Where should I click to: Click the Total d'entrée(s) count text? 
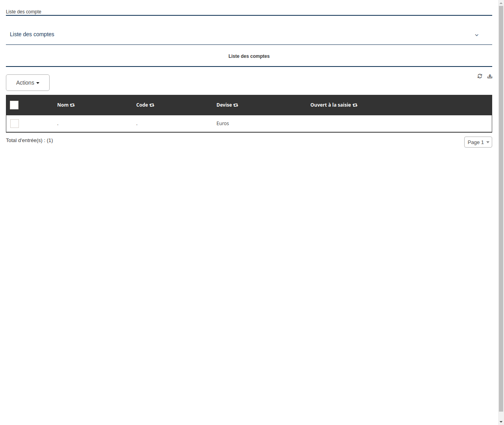point(30,140)
